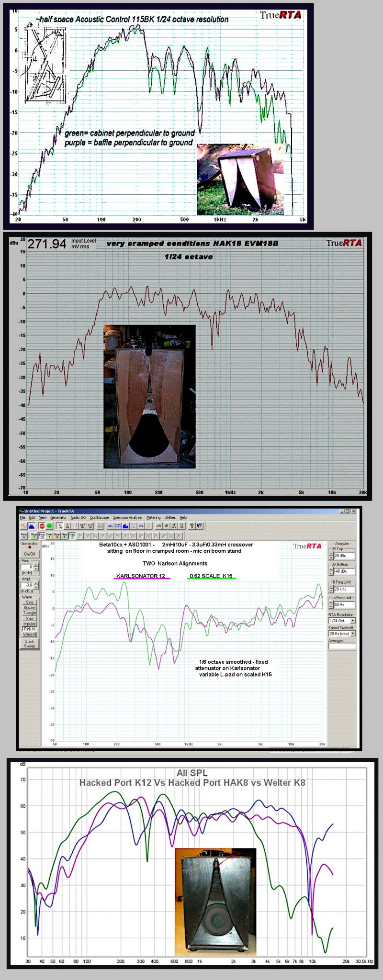Click the context help arrow-question icon
Image resolution: width=383 pixels, height=980 pixels.
(199, 525)
